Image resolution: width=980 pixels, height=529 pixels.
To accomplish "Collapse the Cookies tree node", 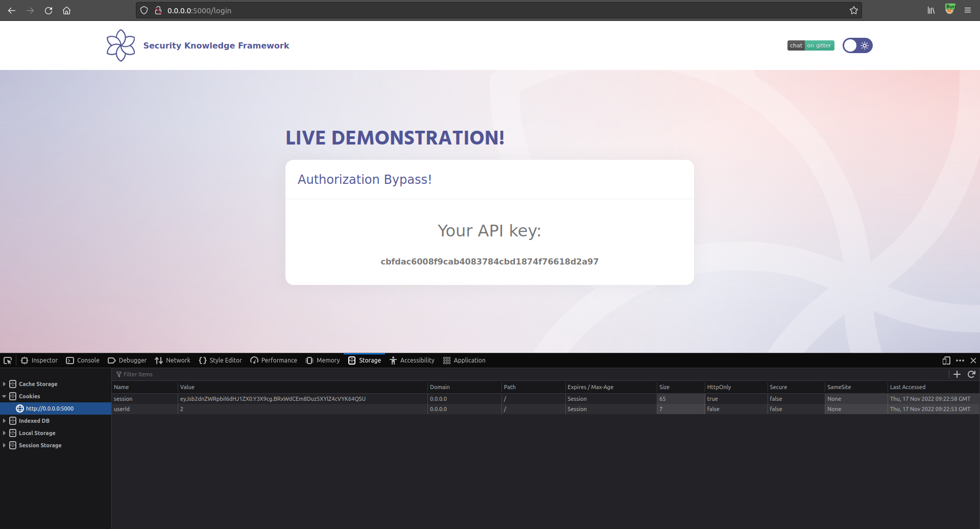I will click(x=4, y=396).
